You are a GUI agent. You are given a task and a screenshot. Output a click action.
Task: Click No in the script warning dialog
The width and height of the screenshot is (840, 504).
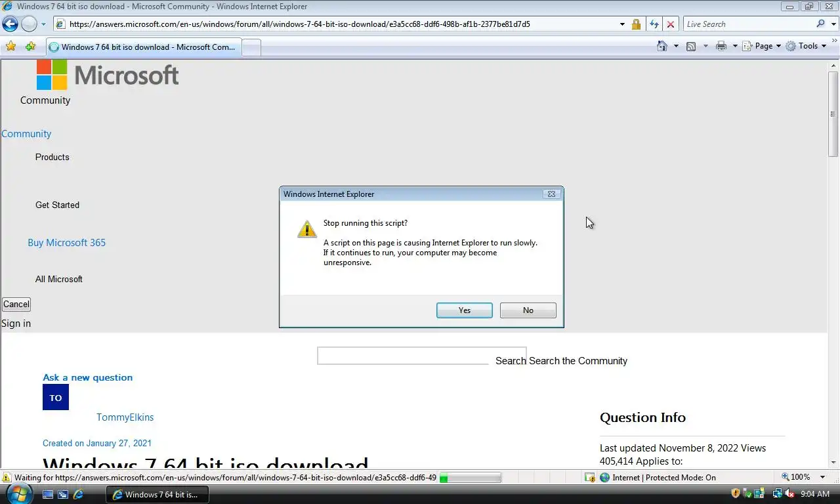[x=528, y=310]
